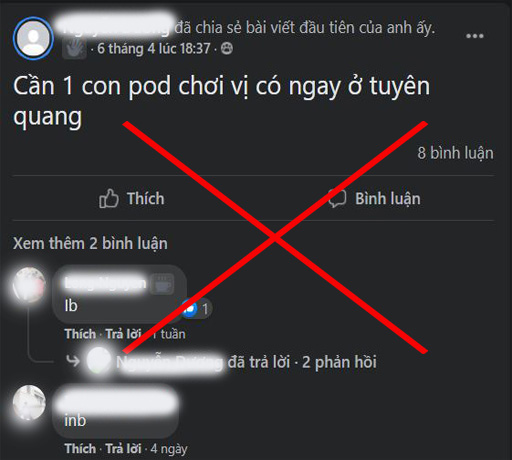Click the thumbs-up Thích icon on post
512x460 pixels.
pos(109,199)
